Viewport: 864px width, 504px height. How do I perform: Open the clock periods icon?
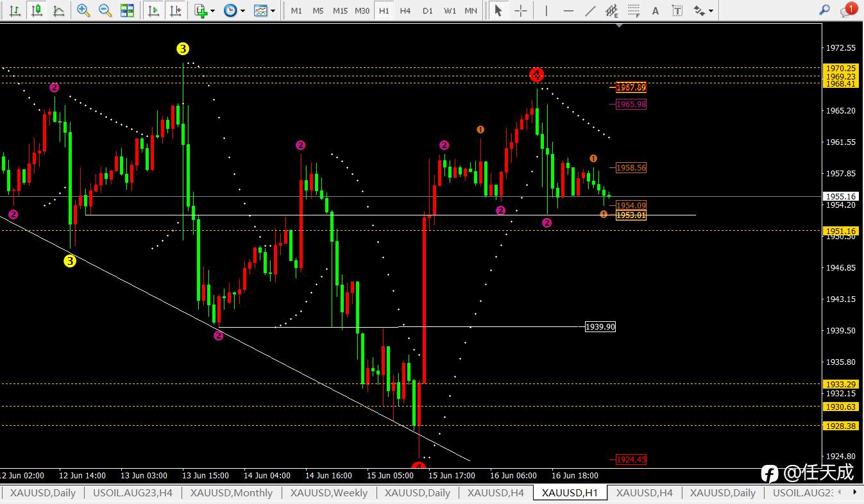230,10
